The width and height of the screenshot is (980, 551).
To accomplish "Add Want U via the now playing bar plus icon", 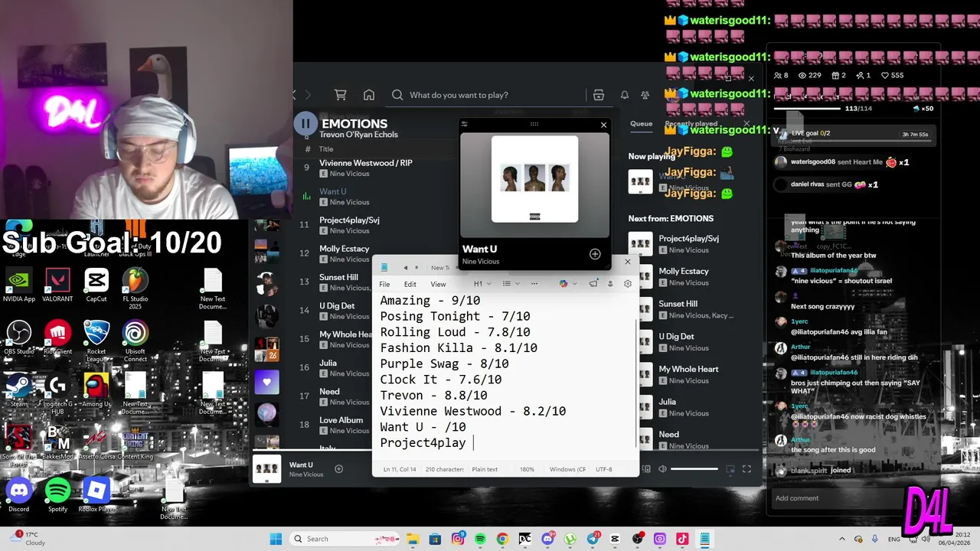I will (x=338, y=469).
